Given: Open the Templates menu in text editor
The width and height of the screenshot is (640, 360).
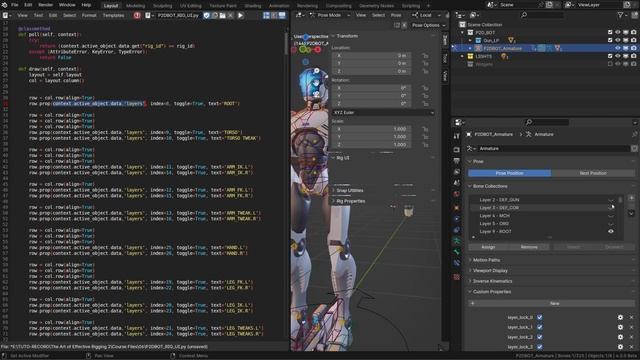Looking at the screenshot, I should click(113, 16).
